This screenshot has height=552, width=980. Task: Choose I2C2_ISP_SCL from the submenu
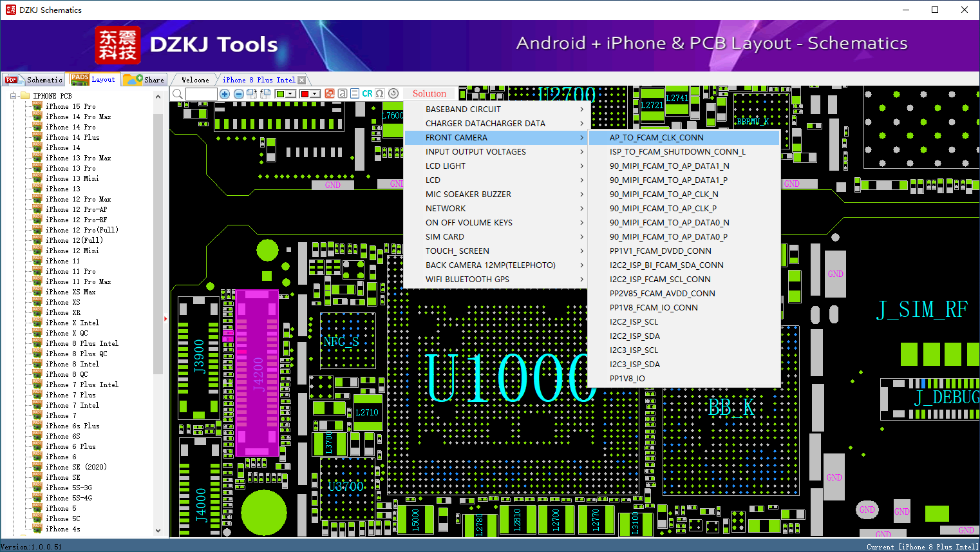coord(684,322)
